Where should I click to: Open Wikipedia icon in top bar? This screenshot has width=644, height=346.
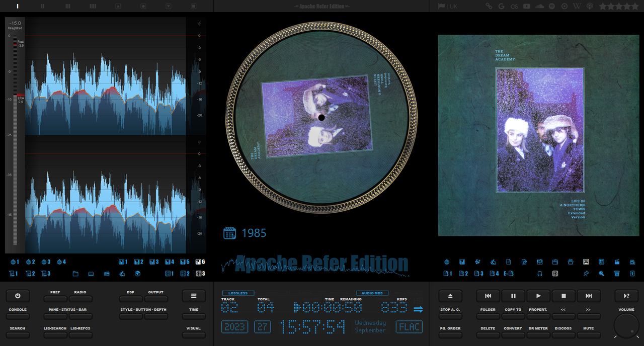(x=577, y=6)
